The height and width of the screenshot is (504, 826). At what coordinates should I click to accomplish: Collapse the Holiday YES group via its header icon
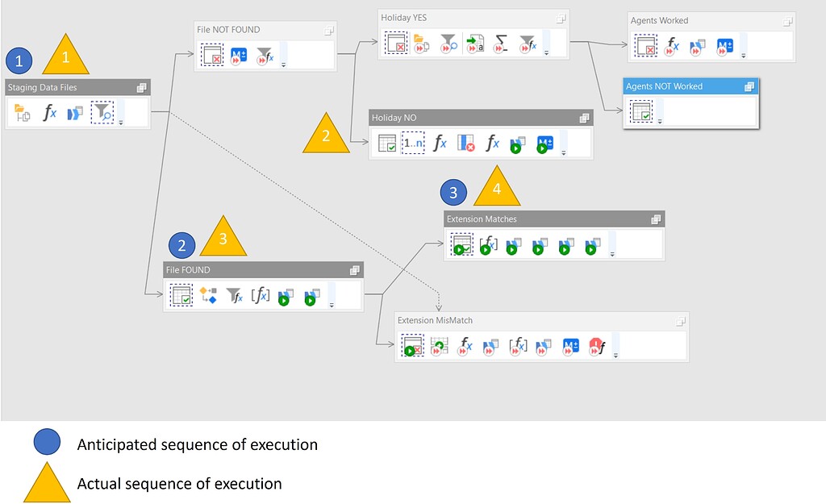[x=561, y=18]
